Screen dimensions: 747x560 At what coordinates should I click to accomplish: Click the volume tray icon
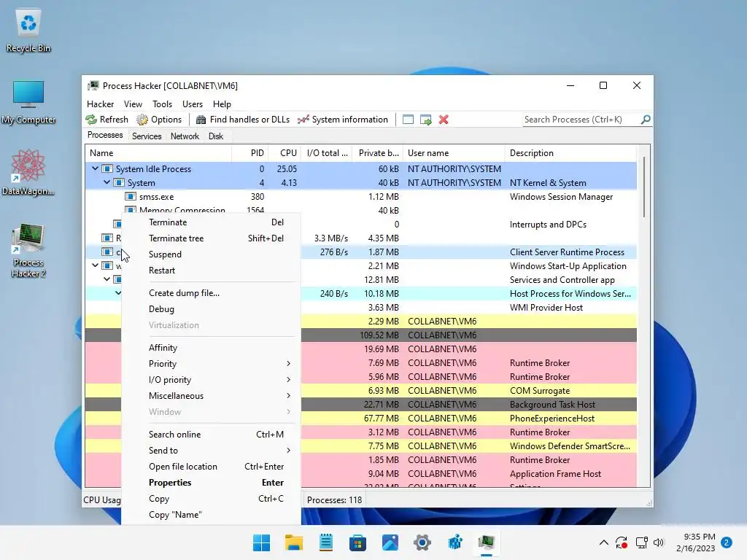pos(659,542)
